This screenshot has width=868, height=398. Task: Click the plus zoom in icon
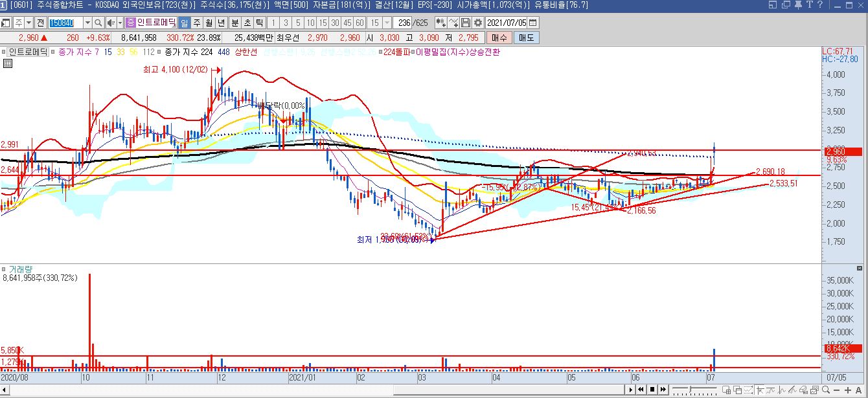(x=848, y=390)
